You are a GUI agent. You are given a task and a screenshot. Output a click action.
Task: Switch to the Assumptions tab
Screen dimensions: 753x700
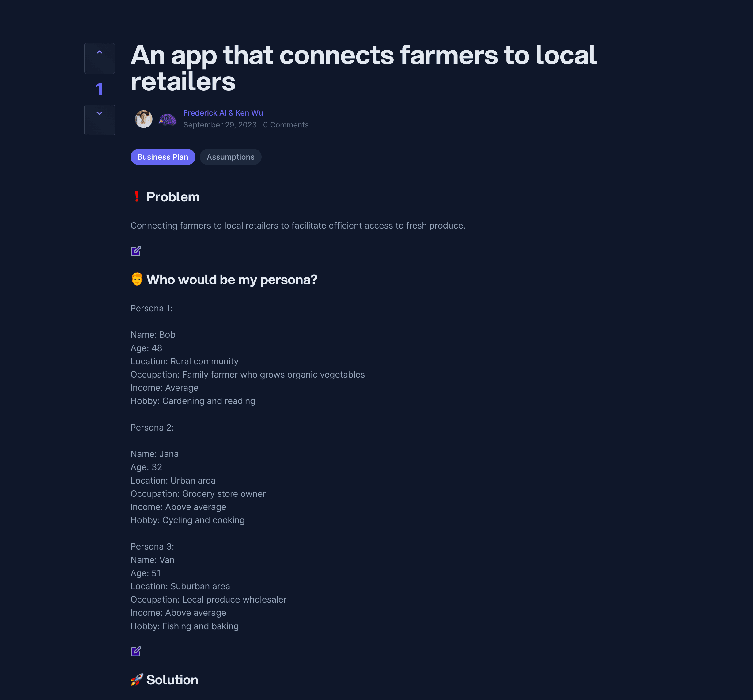coord(230,157)
